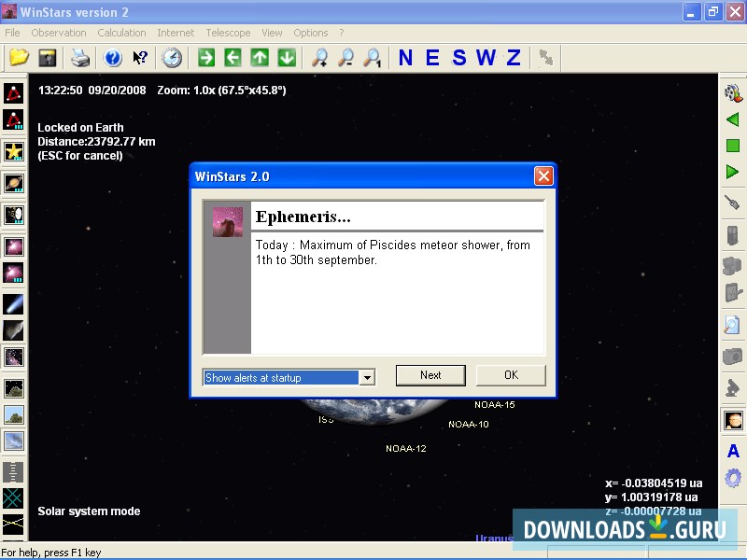The width and height of the screenshot is (747, 560).
Task: Click the Next button in the Ephemeris dialog
Action: (x=430, y=374)
